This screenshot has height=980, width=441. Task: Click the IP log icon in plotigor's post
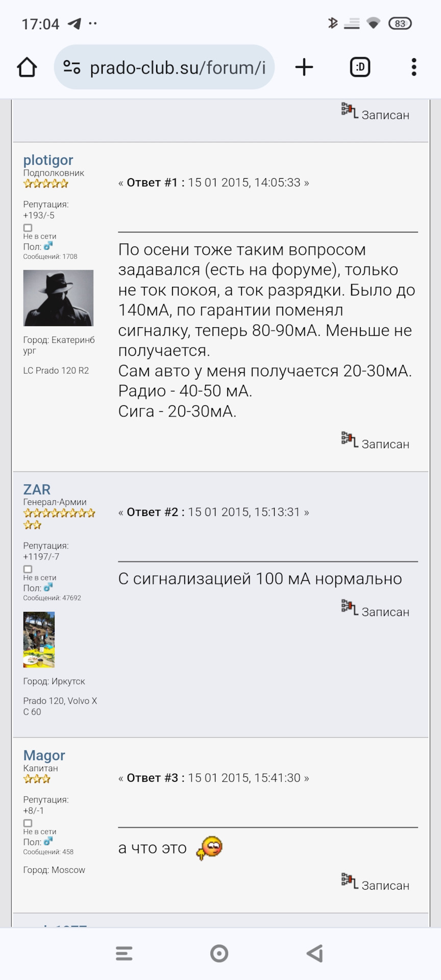pyautogui.click(x=350, y=439)
